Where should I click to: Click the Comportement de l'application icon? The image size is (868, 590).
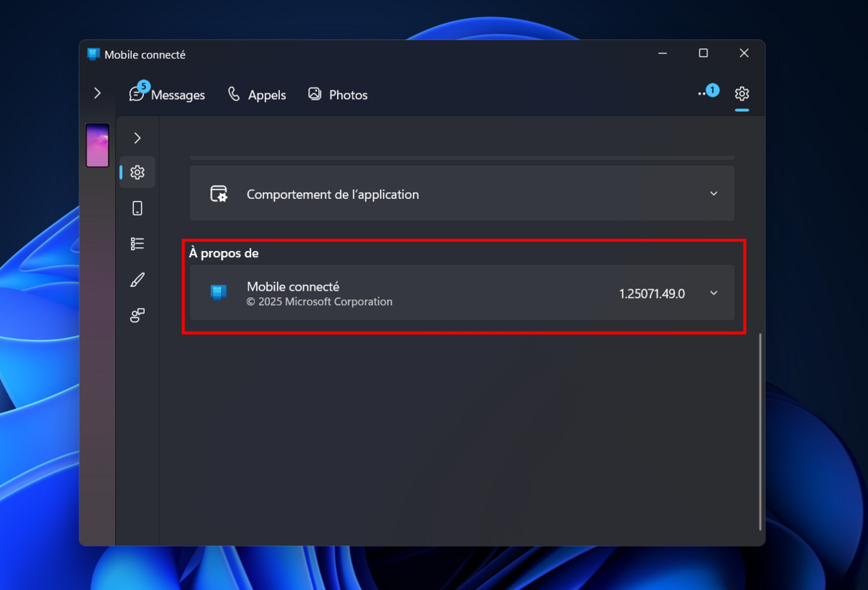coord(218,194)
